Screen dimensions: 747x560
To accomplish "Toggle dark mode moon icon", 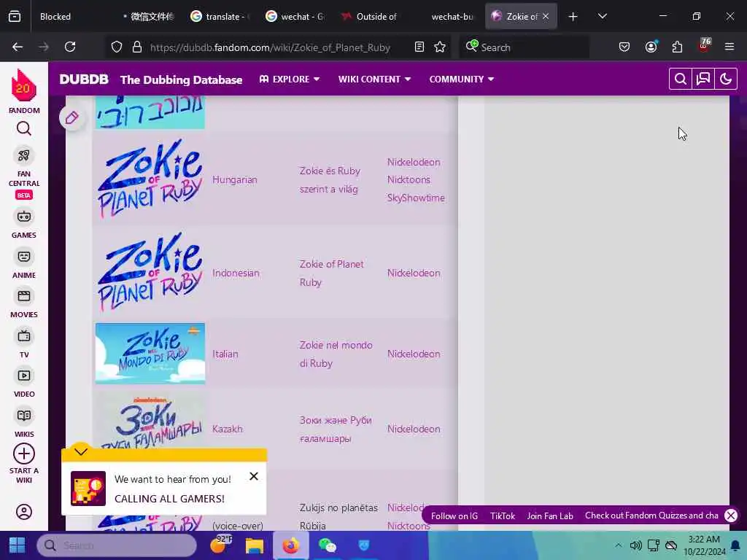I will click(726, 79).
